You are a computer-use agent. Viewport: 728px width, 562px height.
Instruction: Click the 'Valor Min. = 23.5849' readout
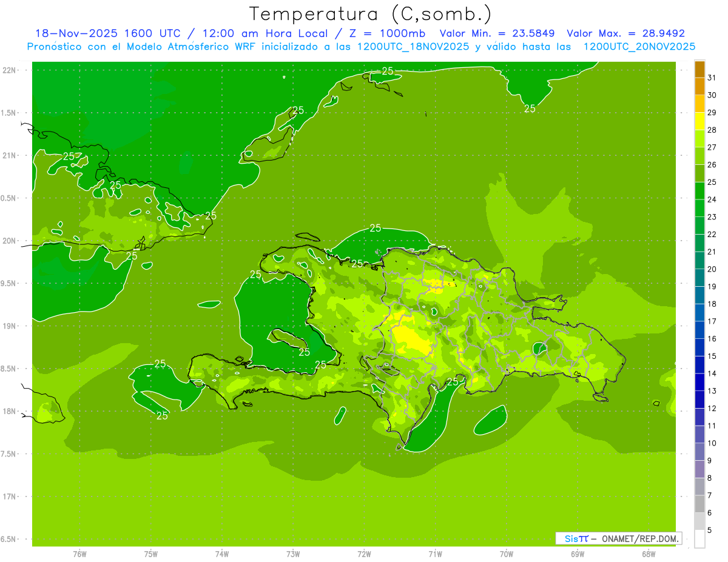point(498,33)
